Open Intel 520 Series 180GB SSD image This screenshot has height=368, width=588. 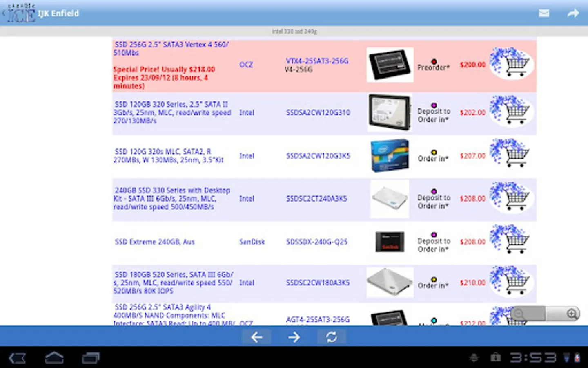pyautogui.click(x=390, y=282)
